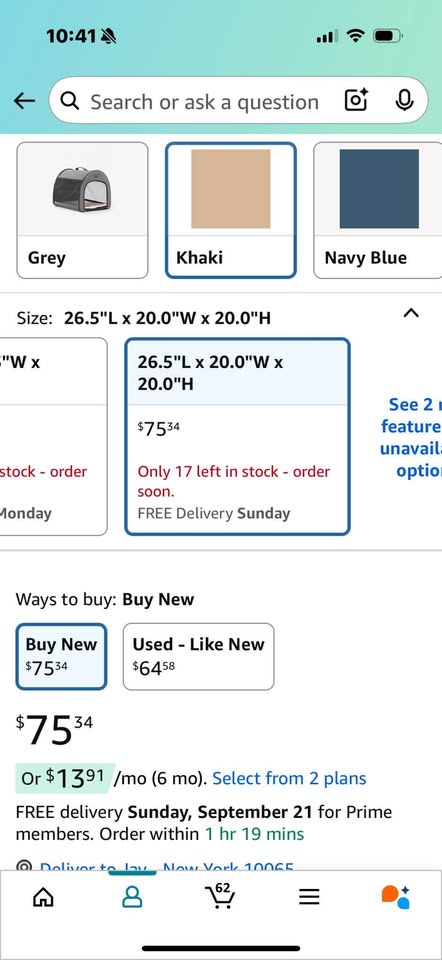Tap the back arrow icon

[x=24, y=102]
